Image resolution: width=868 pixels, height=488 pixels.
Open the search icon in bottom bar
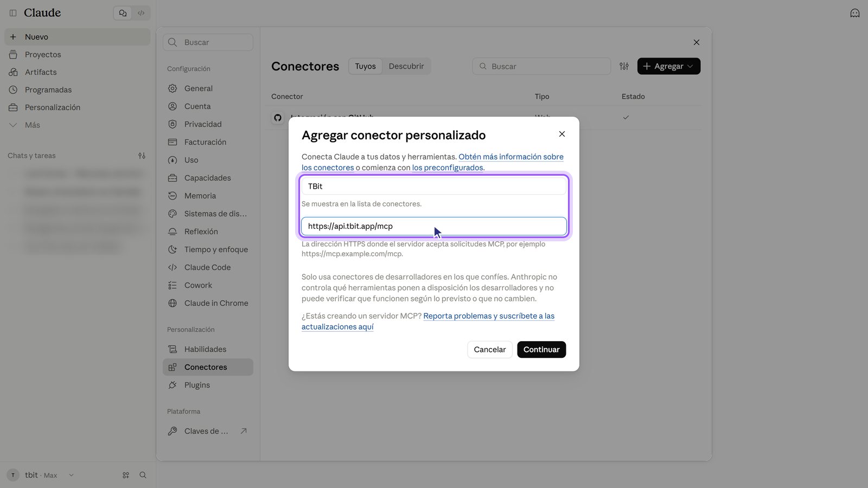click(143, 475)
